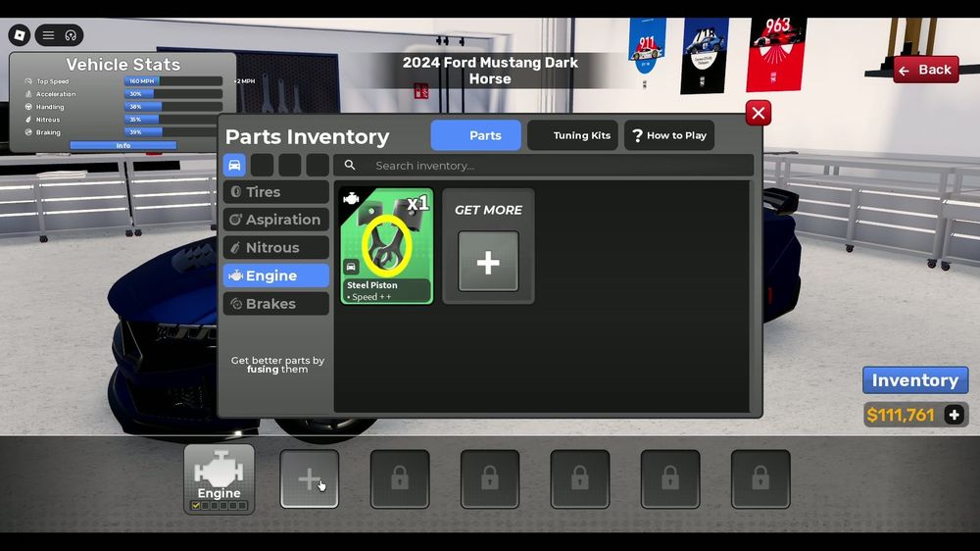980x551 pixels.
Task: Close the Parts Inventory window
Action: [759, 113]
